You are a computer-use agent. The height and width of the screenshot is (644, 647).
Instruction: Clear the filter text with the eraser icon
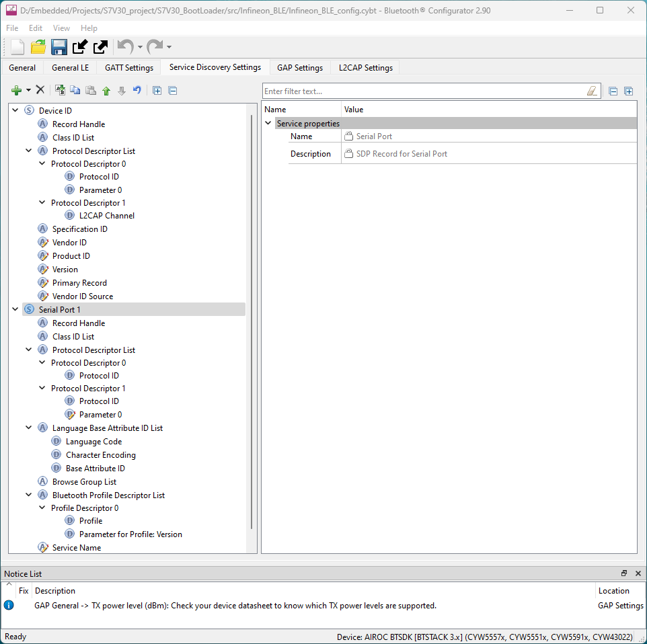click(592, 91)
